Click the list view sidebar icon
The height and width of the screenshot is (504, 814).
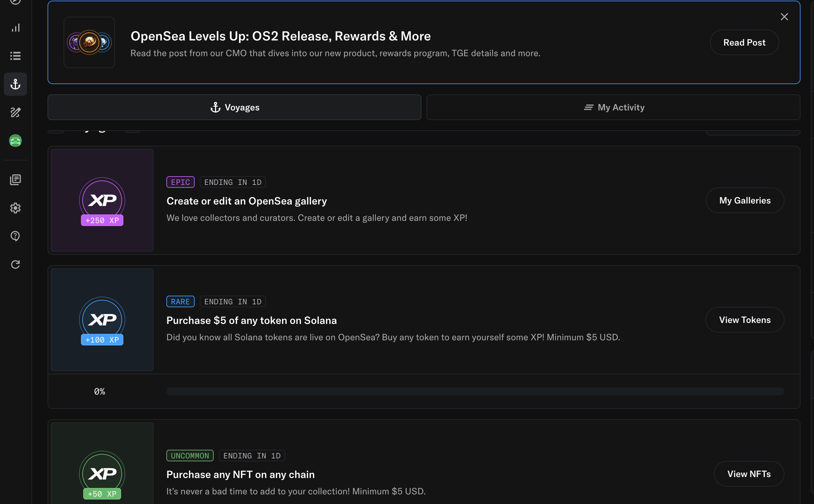click(x=15, y=56)
